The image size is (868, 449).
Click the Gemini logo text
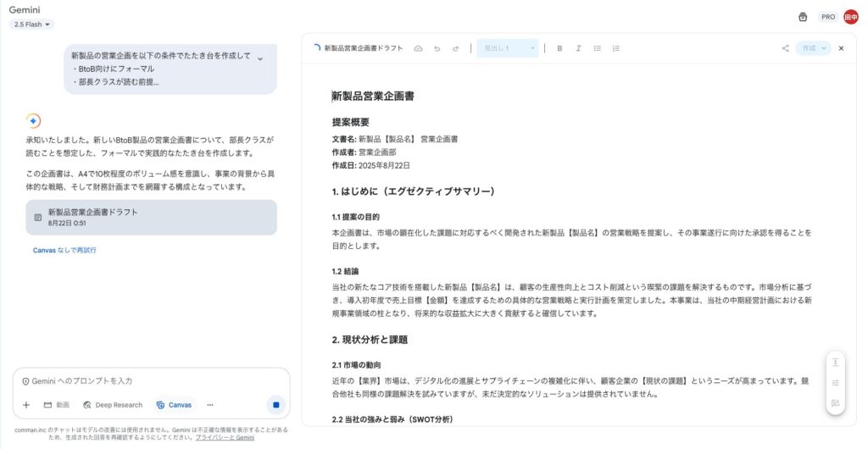tap(25, 10)
